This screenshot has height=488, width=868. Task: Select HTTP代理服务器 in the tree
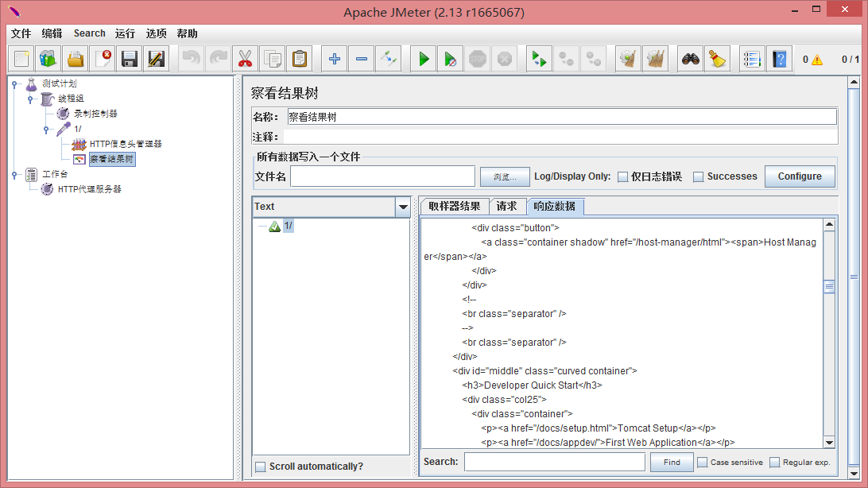tap(90, 189)
